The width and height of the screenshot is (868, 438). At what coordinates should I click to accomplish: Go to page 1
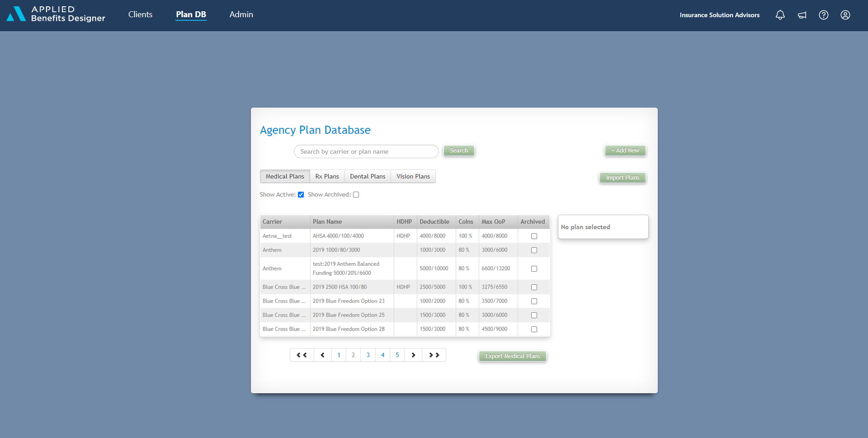(x=339, y=355)
